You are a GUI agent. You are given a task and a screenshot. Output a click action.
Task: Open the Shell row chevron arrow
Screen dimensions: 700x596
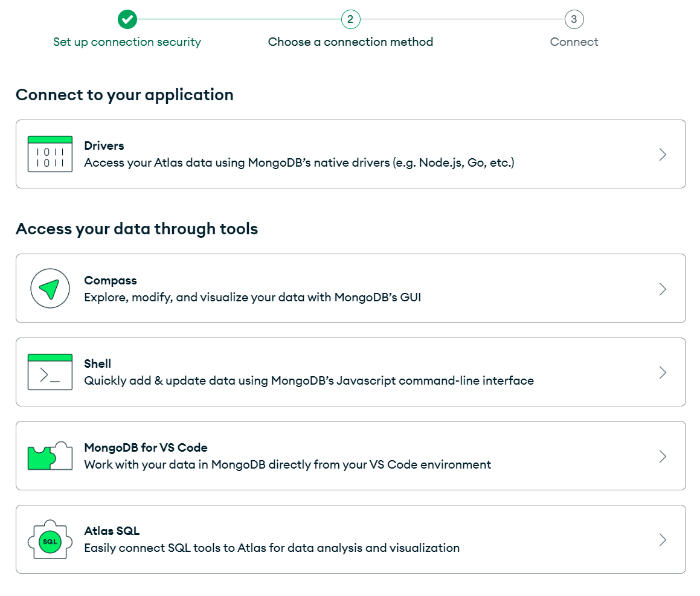click(x=663, y=373)
